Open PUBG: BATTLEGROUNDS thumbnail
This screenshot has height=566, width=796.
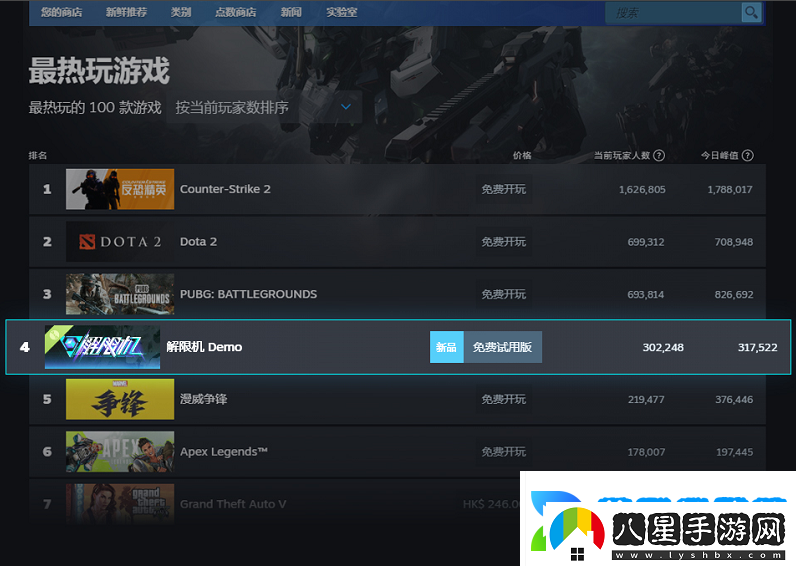pyautogui.click(x=120, y=294)
